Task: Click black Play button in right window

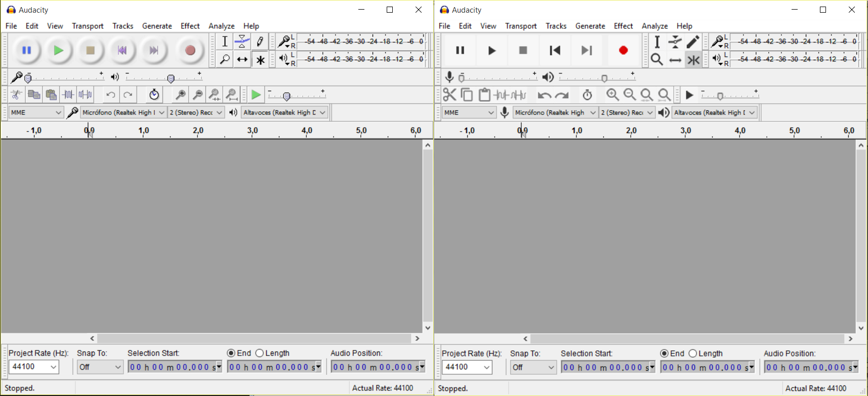Action: pos(491,50)
